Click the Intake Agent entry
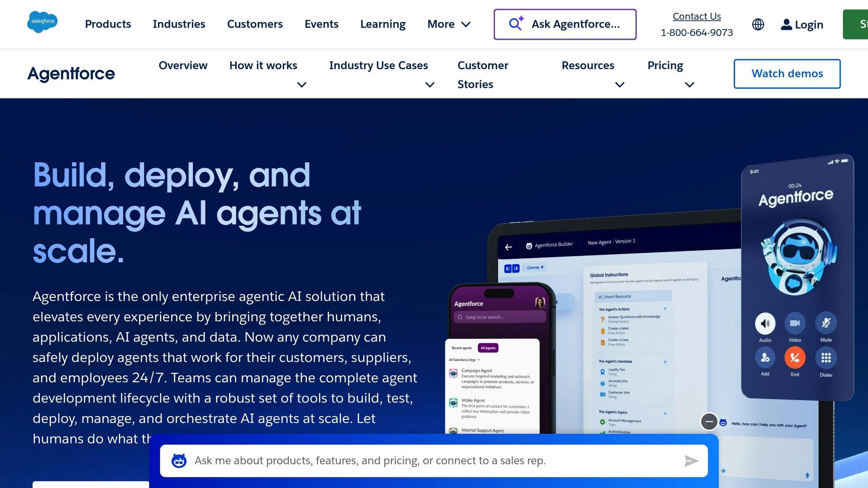Viewport: 868px width, 488px height. click(x=492, y=408)
